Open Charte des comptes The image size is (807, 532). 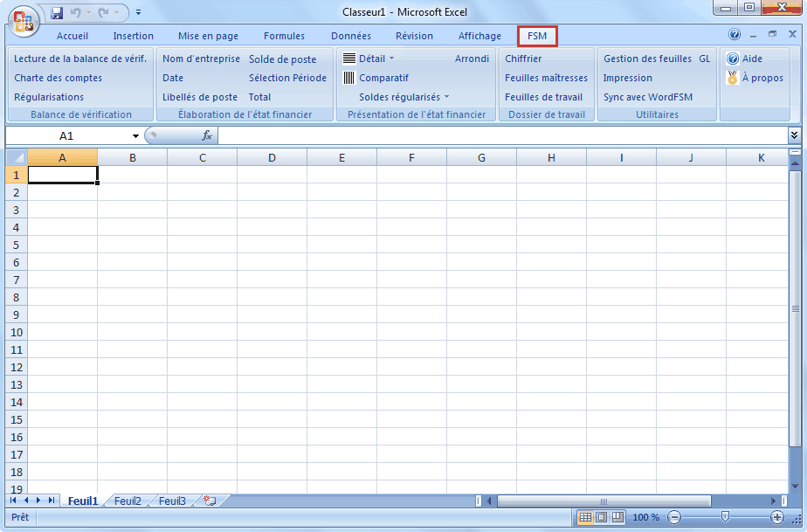(x=59, y=78)
